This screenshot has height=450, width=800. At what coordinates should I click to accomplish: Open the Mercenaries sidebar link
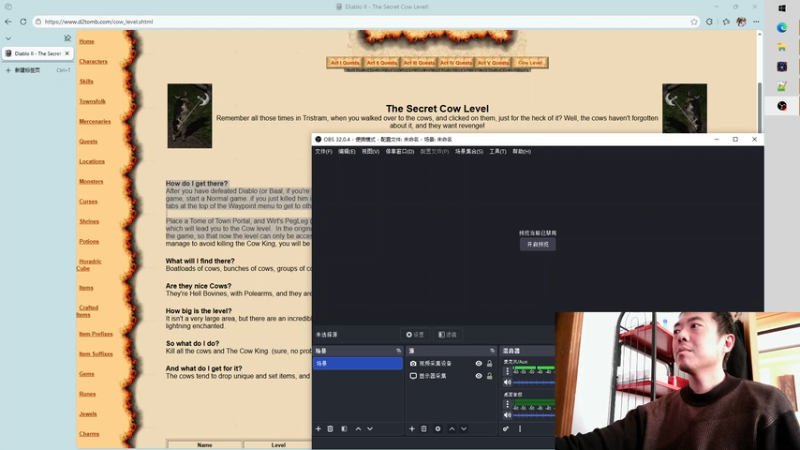(95, 121)
